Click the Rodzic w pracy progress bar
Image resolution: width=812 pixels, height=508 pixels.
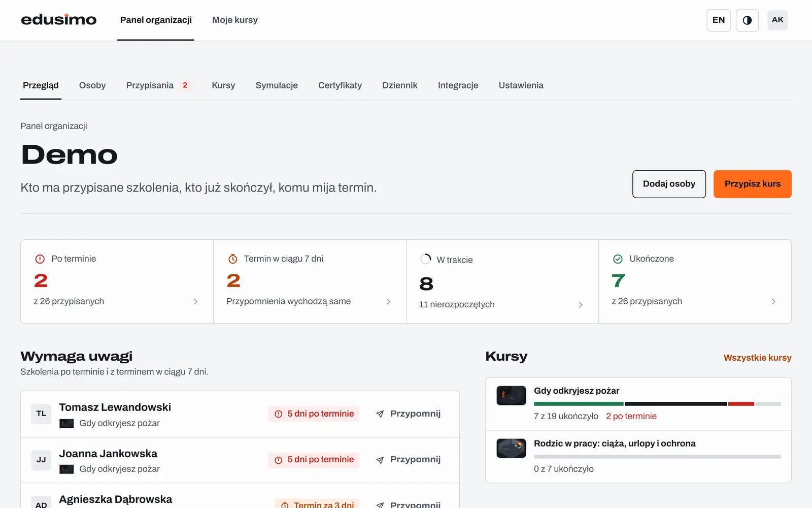657,457
